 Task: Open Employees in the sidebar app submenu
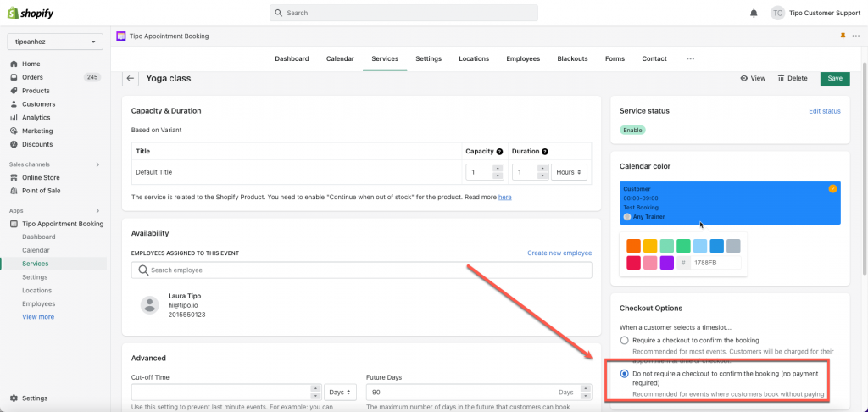(39, 303)
